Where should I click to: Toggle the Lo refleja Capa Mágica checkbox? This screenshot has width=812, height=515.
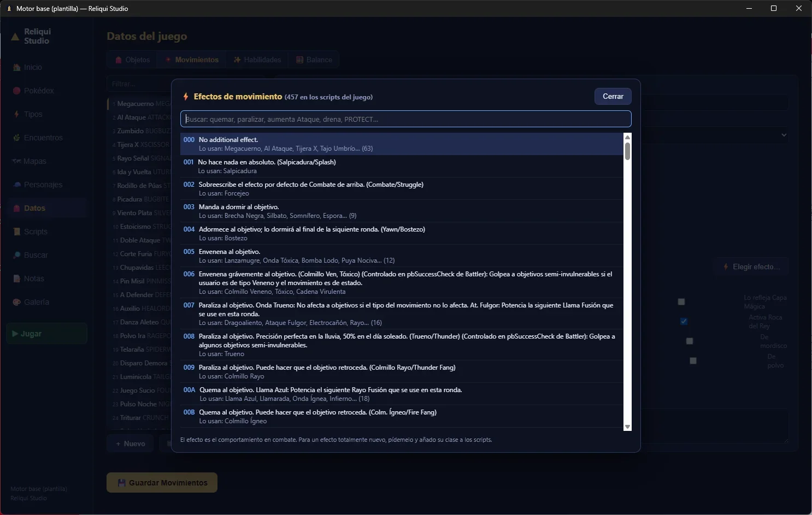[681, 301]
